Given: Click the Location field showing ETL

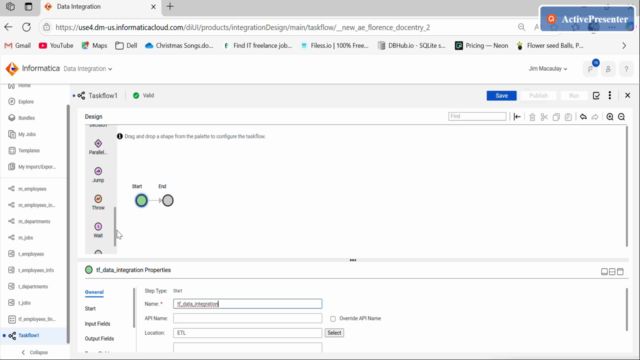Looking at the screenshot, I should point(247,333).
